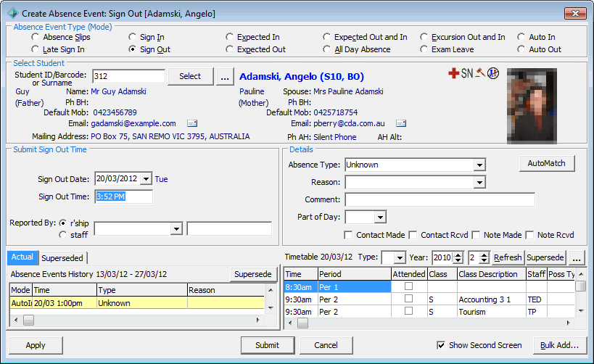Click the legal gavel icon
This screenshot has height=364, width=594.
pyautogui.click(x=480, y=73)
